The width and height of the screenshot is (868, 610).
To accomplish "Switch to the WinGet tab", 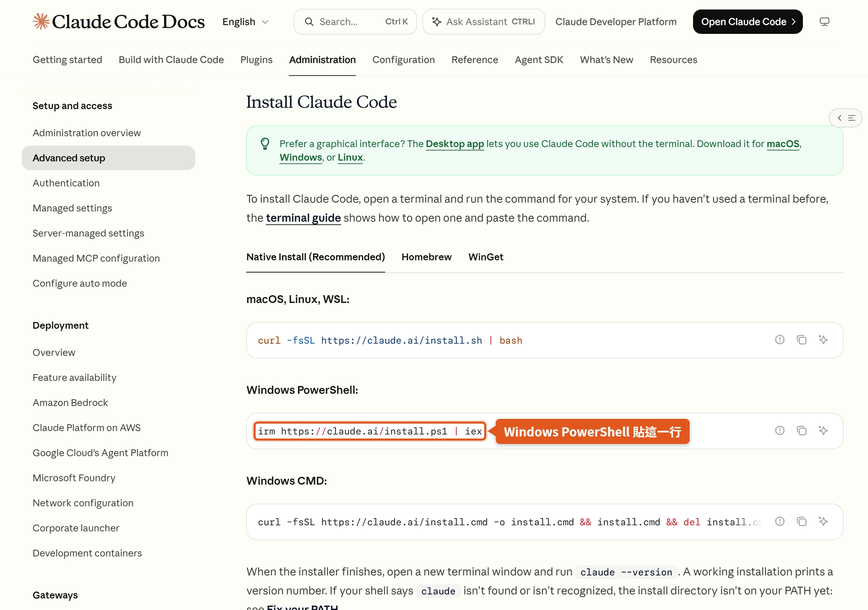I will (x=486, y=257).
